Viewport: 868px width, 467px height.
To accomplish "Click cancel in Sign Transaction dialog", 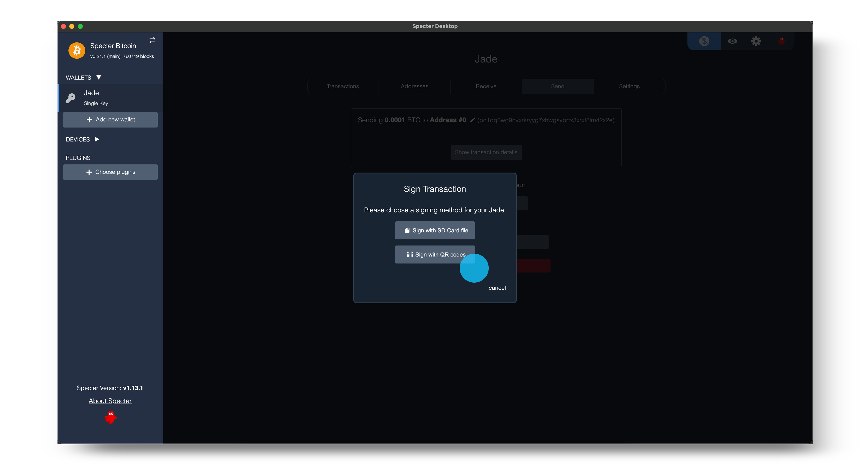I will [497, 288].
